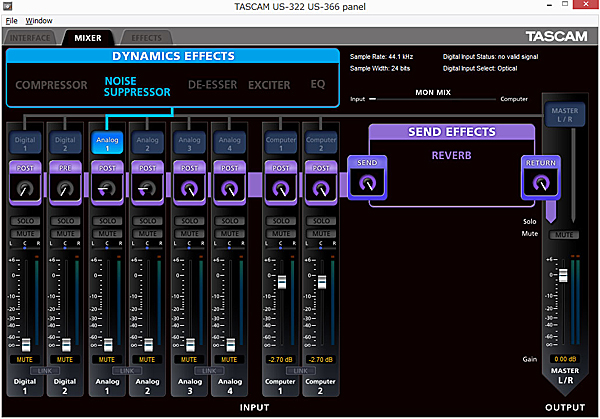
Task: Mute the master output
Action: 565,234
